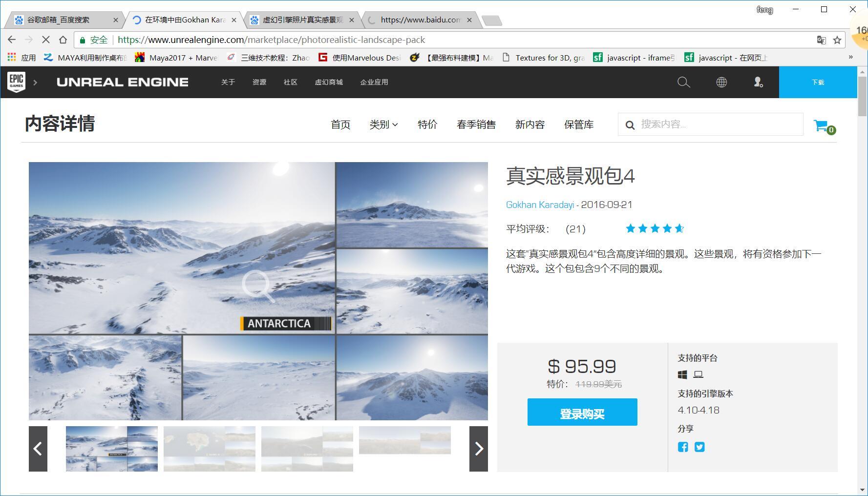This screenshot has width=868, height=496.
Task: Go to marketplace 首页
Action: click(340, 124)
